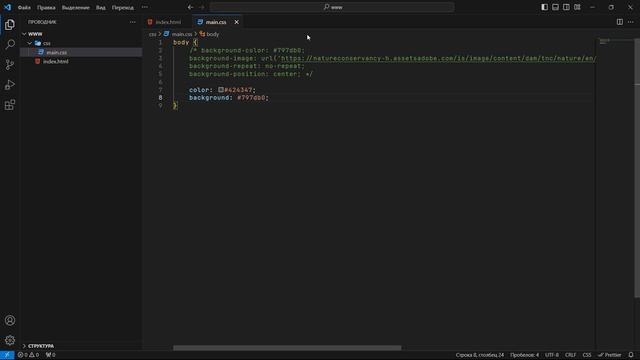Toggle the secondary side bar layout icon
Screen dimensions: 640x360
click(566, 7)
